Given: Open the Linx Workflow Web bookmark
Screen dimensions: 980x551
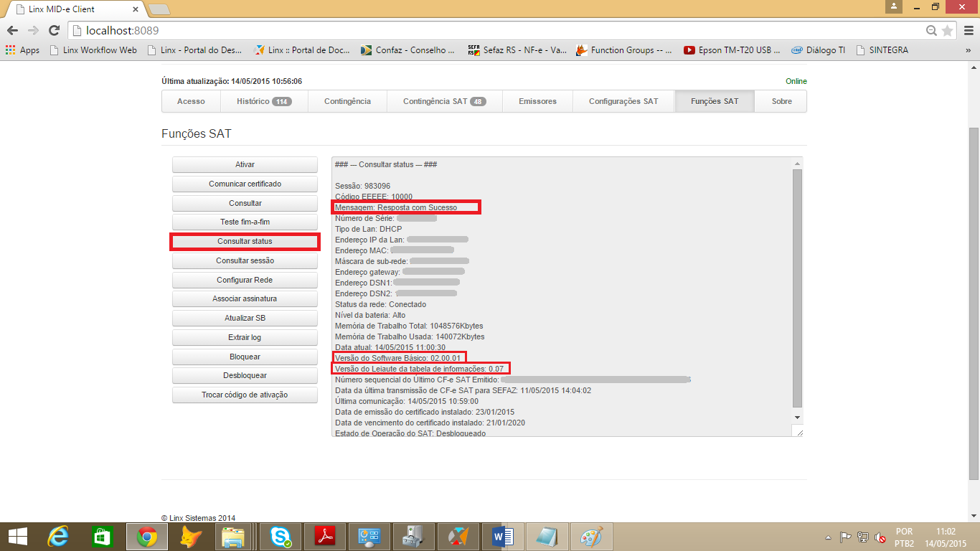Looking at the screenshot, I should pos(93,50).
